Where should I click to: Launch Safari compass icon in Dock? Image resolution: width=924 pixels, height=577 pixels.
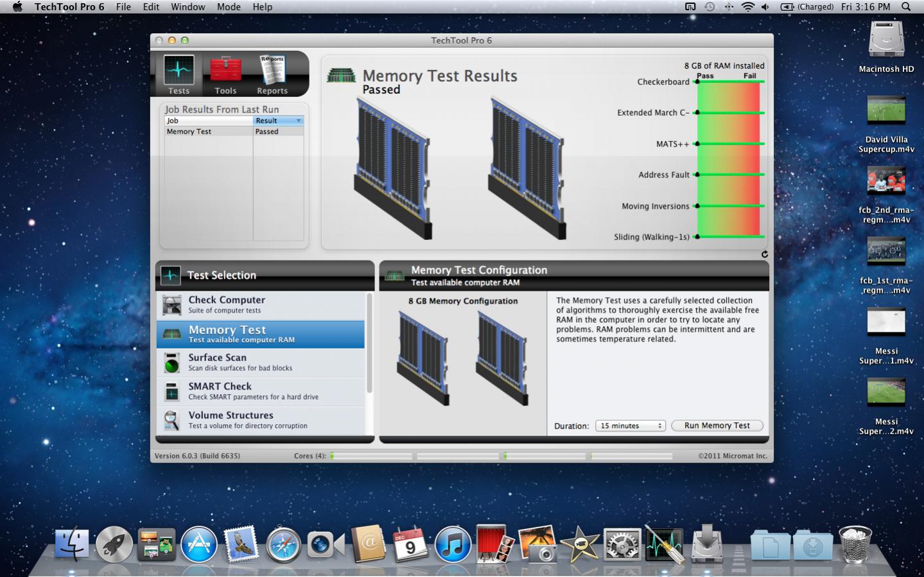283,544
